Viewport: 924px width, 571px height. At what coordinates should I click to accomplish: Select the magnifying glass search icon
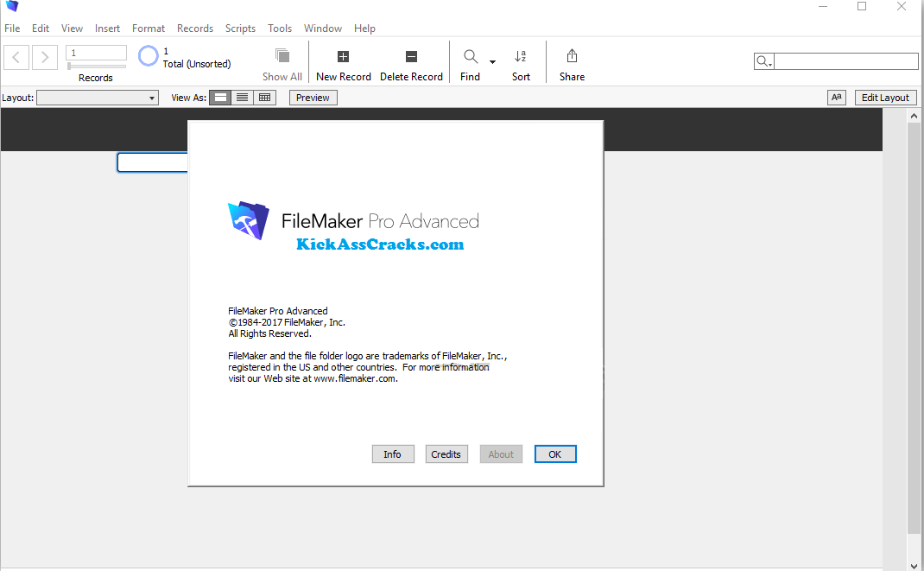coord(469,55)
